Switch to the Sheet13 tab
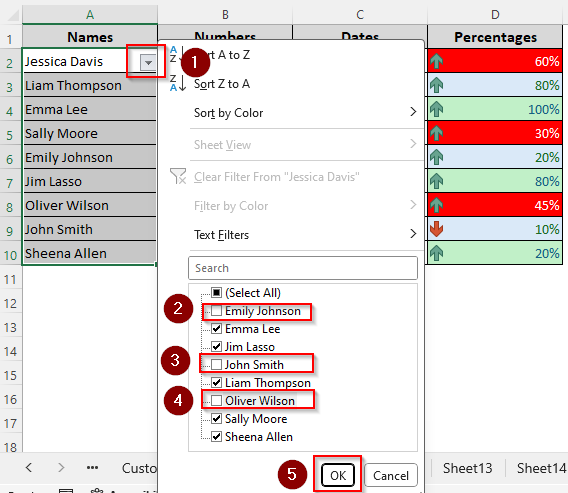The image size is (568, 493). 467,468
